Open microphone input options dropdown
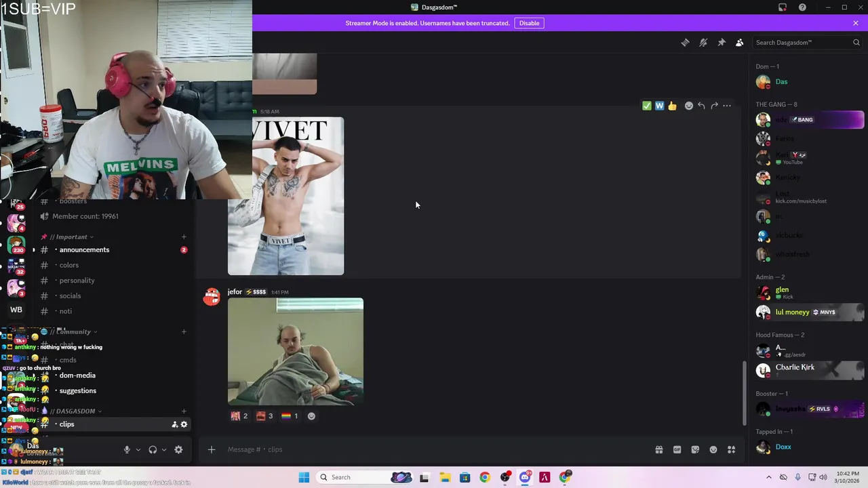Image resolution: width=868 pixels, height=488 pixels. click(138, 449)
